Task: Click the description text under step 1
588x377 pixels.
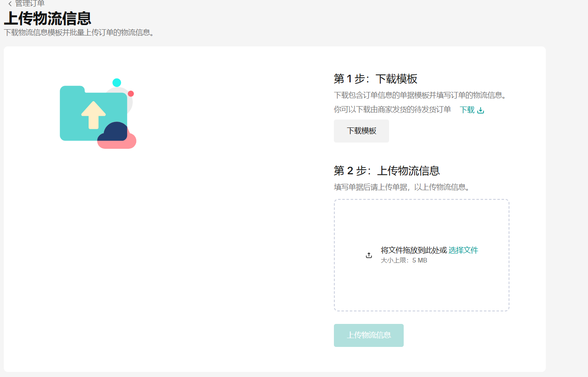Action: [x=420, y=95]
